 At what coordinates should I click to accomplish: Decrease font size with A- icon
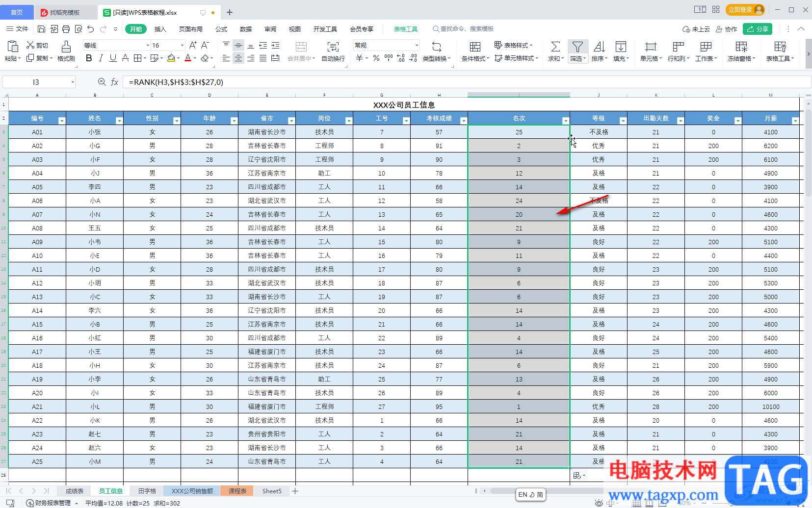(205, 45)
